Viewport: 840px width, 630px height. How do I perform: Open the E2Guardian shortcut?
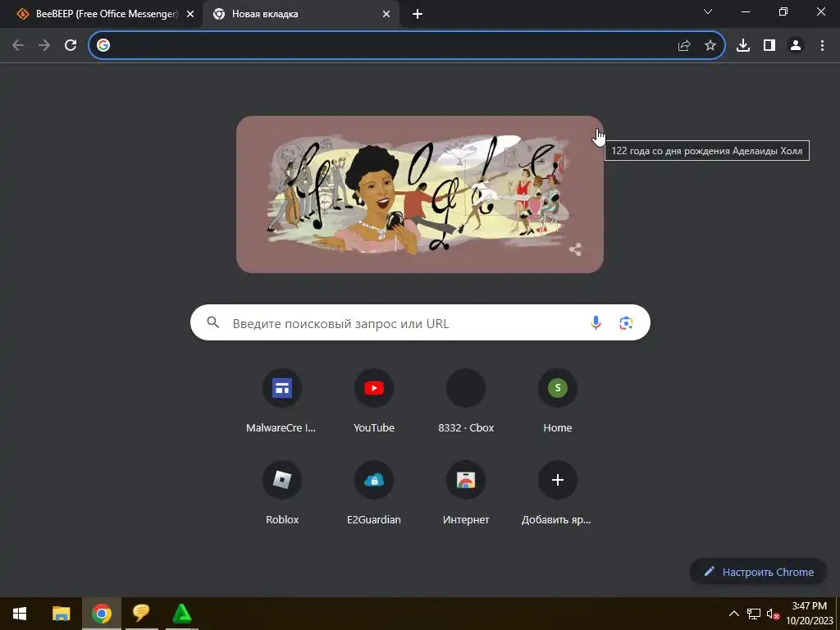click(374, 493)
